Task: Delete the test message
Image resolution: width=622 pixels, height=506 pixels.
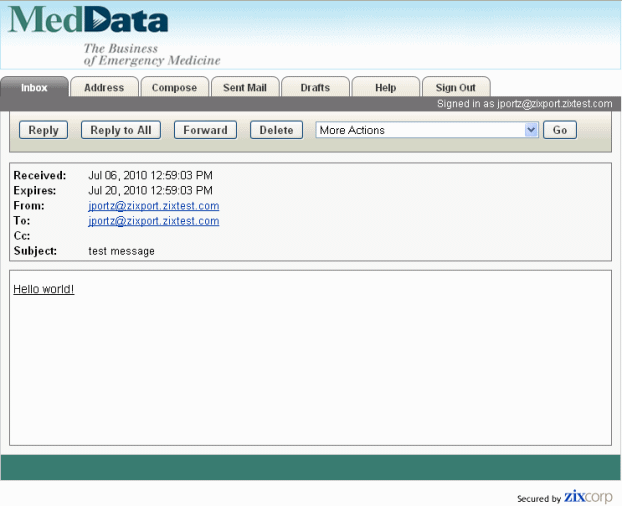Action: pyautogui.click(x=277, y=130)
